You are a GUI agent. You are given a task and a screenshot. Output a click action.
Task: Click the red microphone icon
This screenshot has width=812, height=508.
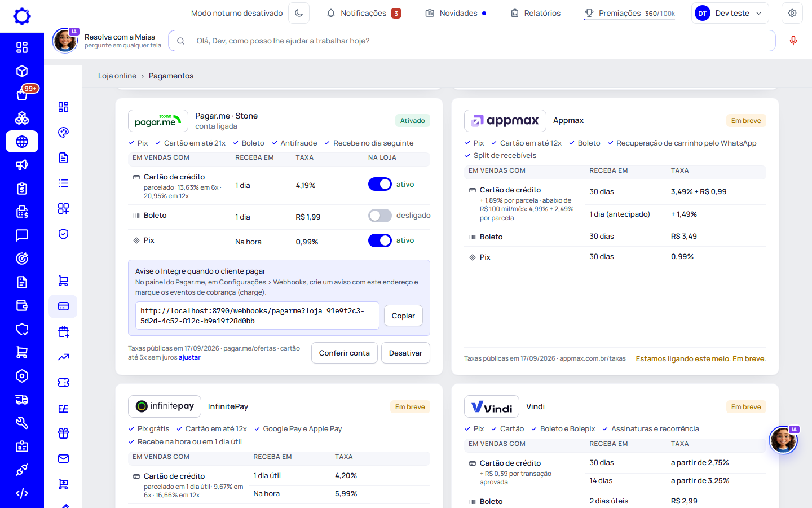pos(793,41)
